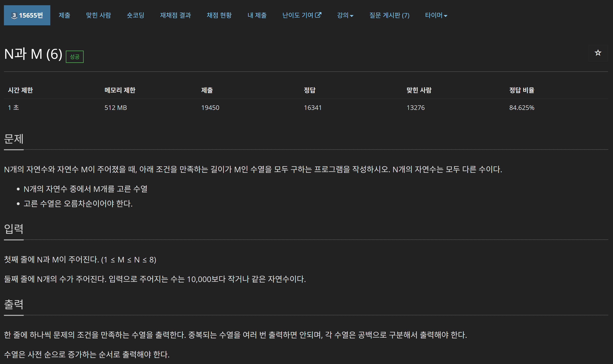Switch to the 숏코딩 tab

[x=135, y=15]
